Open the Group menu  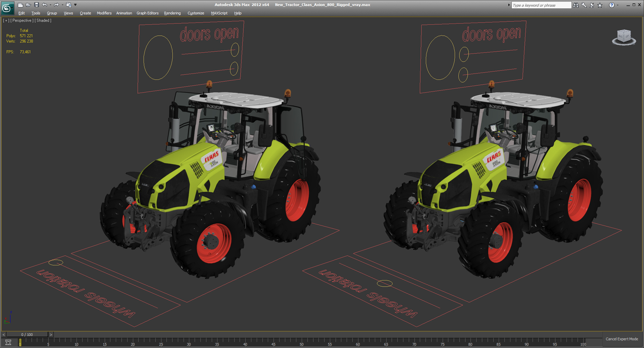point(52,13)
